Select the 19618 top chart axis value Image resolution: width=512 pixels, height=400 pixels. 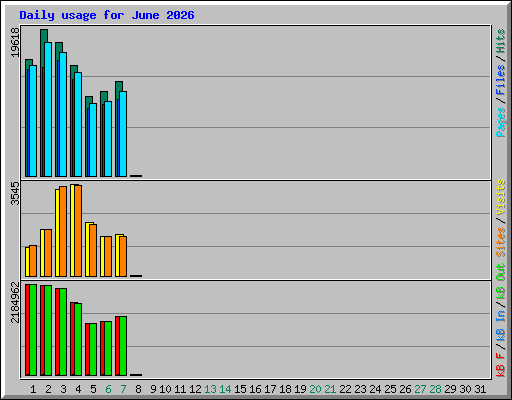click(x=15, y=42)
